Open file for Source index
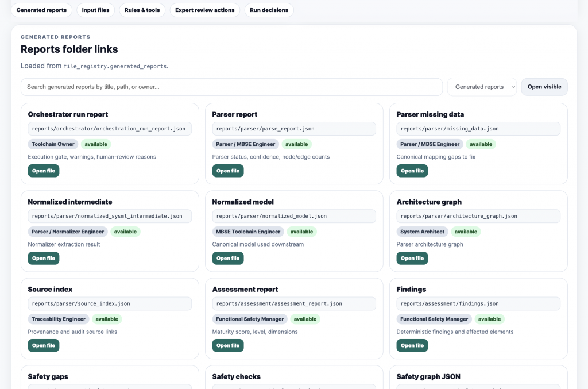Screen dimensions: 588x389 [44, 345]
